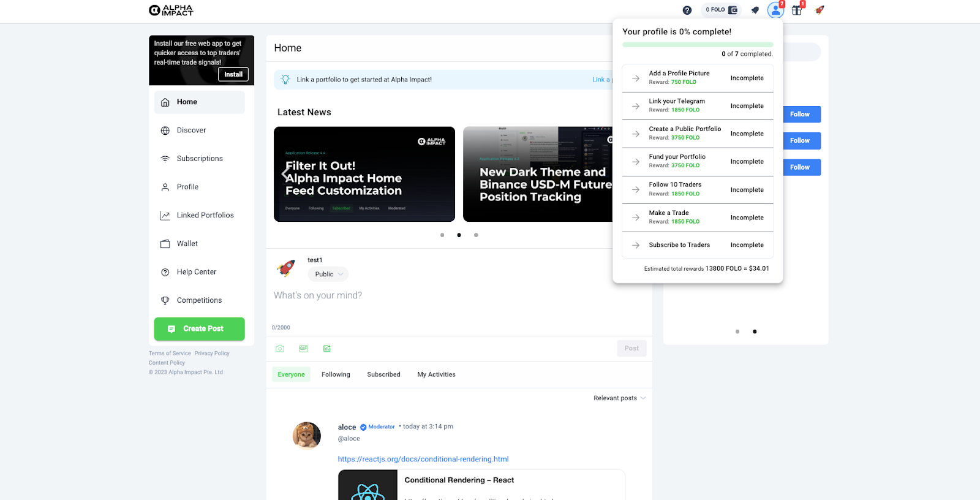Click the Alpha Impact logo
Image resolution: width=980 pixels, height=500 pixels.
(x=171, y=10)
